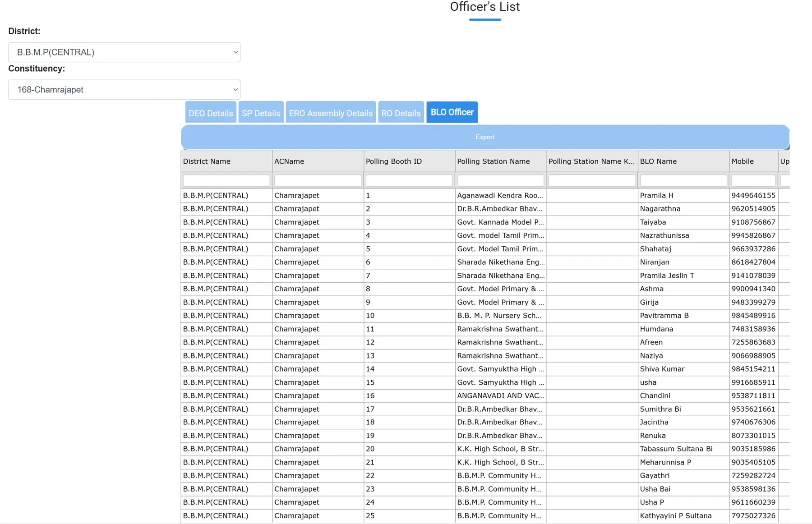Sort by Mobile column header

coord(754,161)
